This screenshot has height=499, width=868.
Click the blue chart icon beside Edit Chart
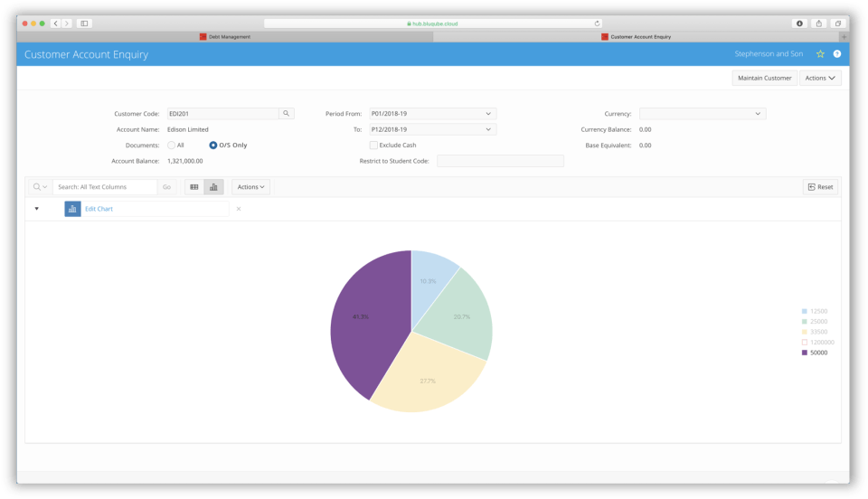(x=72, y=209)
